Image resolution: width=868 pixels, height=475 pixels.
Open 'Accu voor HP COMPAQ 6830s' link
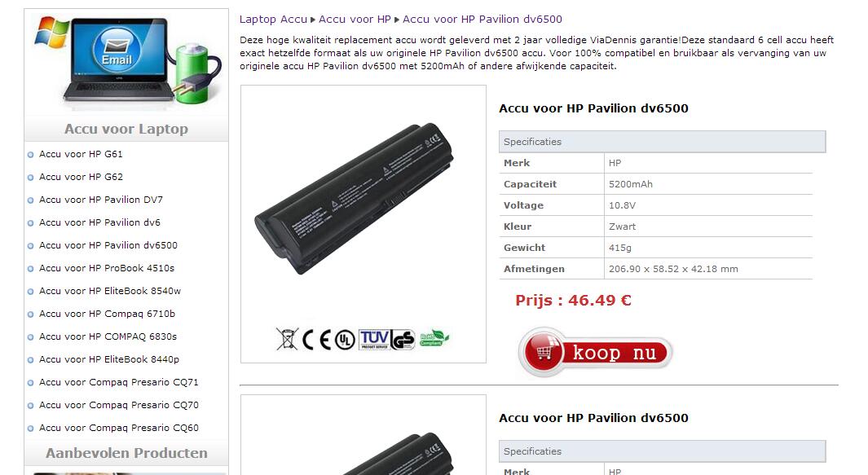[x=108, y=336]
